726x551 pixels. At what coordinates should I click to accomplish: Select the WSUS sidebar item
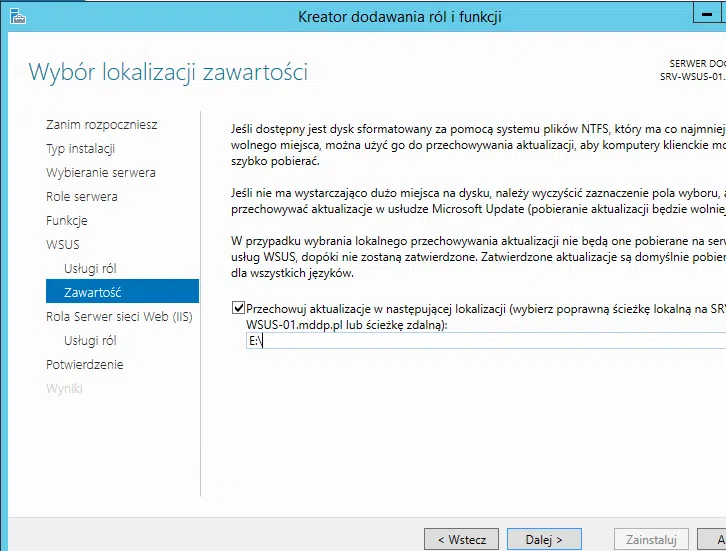63,245
